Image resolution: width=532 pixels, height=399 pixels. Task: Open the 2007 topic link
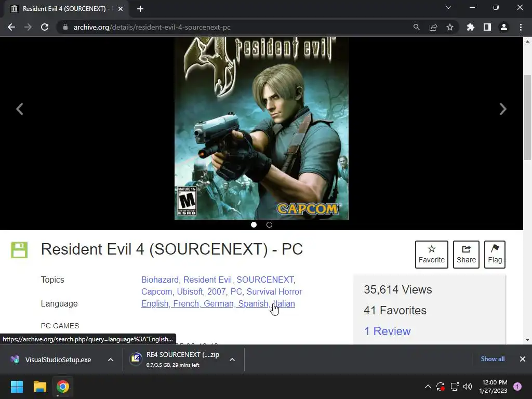[x=217, y=292]
